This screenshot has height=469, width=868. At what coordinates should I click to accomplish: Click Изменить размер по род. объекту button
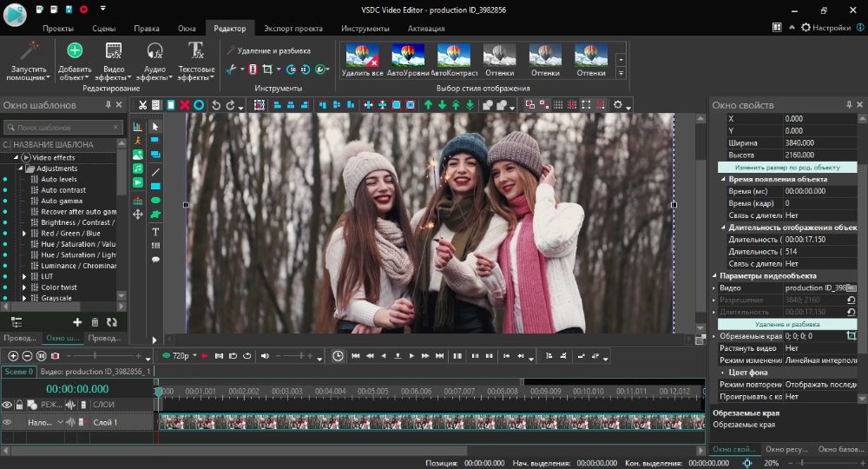point(786,166)
